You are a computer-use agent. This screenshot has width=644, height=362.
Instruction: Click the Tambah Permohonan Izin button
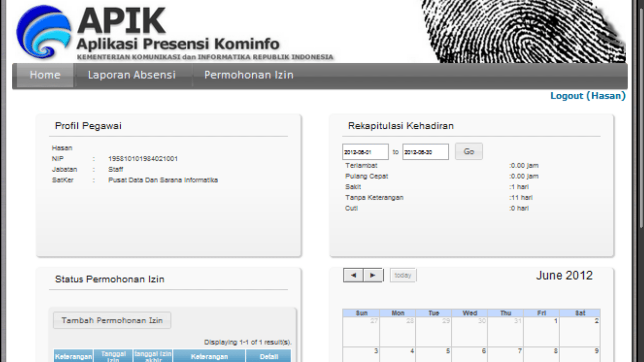[x=112, y=321]
